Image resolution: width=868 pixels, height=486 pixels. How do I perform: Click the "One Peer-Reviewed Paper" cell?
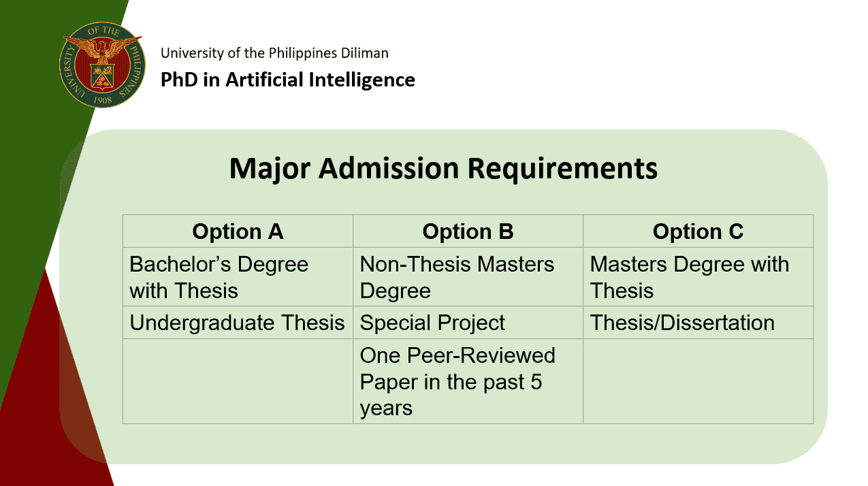[468, 381]
